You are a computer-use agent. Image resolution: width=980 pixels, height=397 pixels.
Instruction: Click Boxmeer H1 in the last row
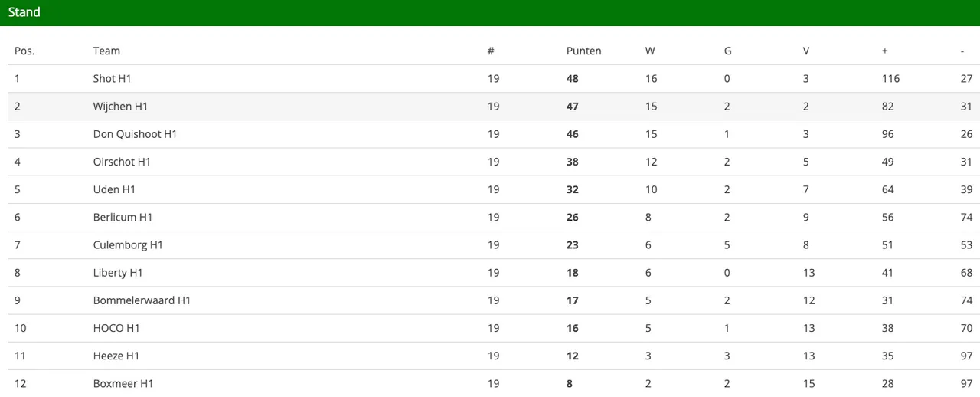point(123,383)
